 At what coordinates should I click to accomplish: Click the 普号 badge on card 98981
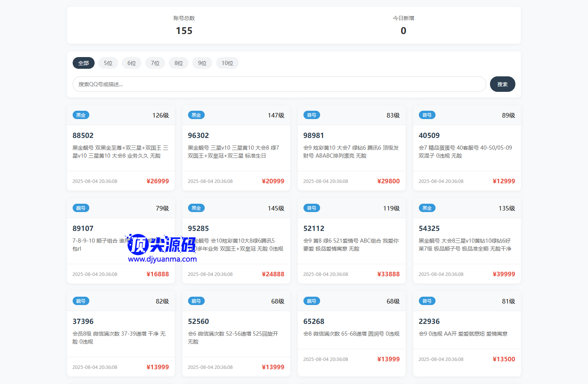[311, 115]
